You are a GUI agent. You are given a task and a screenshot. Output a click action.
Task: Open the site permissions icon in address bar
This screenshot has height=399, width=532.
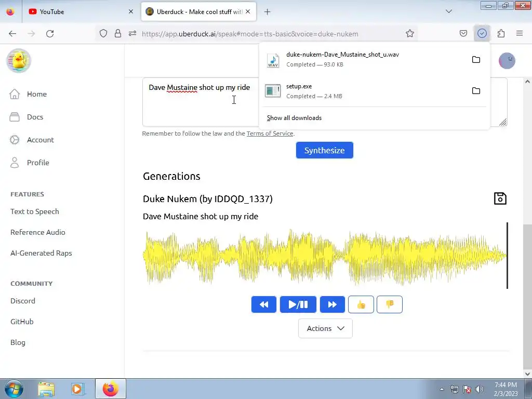pyautogui.click(x=132, y=33)
